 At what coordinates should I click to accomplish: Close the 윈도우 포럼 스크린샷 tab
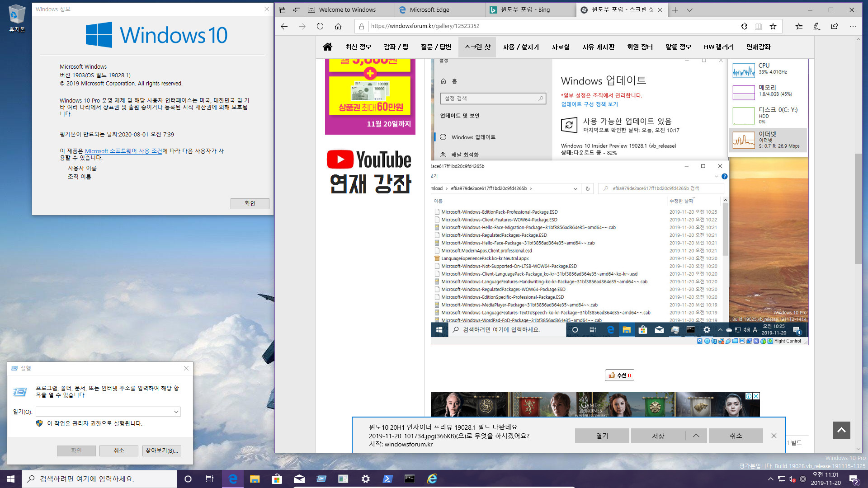660,10
